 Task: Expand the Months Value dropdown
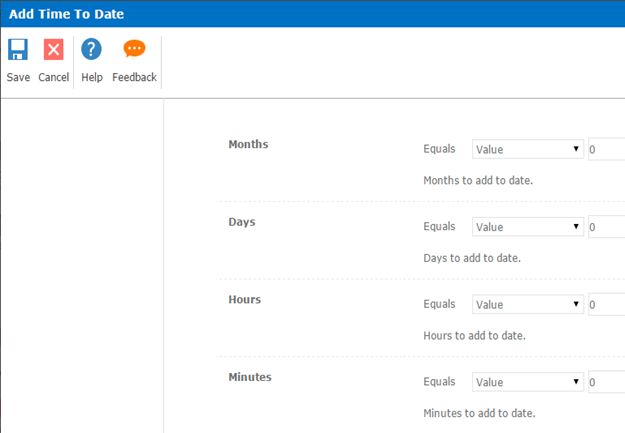pyautogui.click(x=528, y=149)
